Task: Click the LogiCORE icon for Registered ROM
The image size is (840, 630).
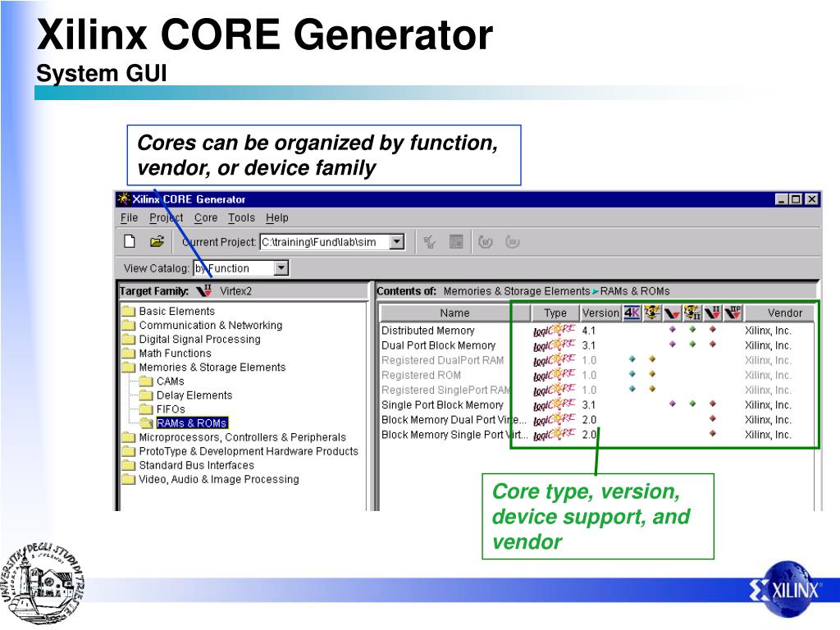Action: 554,375
